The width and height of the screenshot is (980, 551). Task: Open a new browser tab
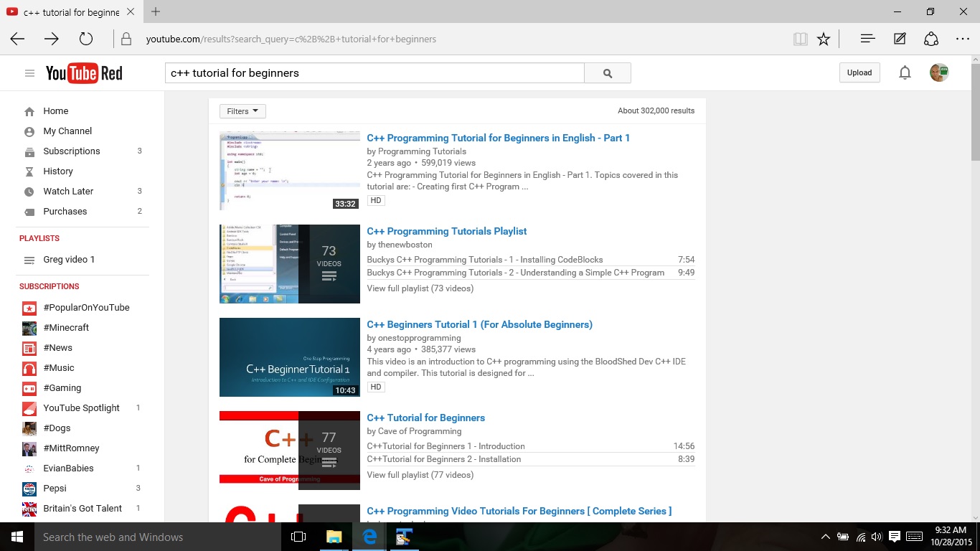pos(156,11)
